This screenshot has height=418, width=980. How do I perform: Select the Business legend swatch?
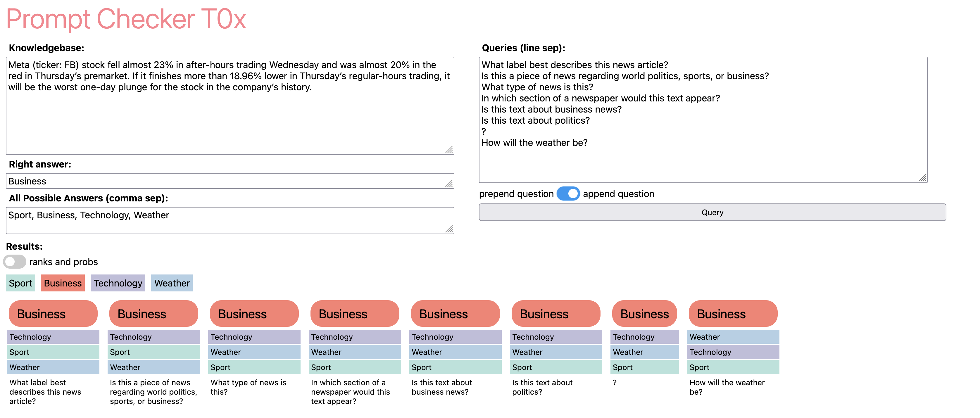(x=63, y=283)
